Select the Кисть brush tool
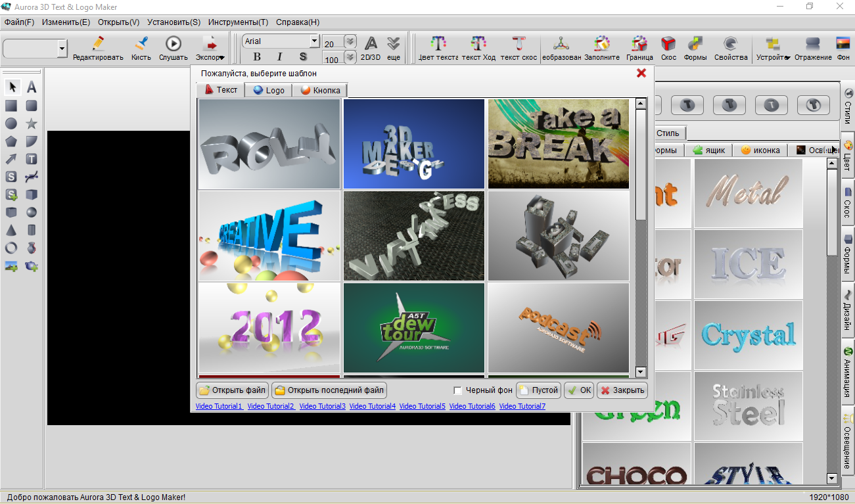Image resolution: width=855 pixels, height=504 pixels. pos(141,44)
